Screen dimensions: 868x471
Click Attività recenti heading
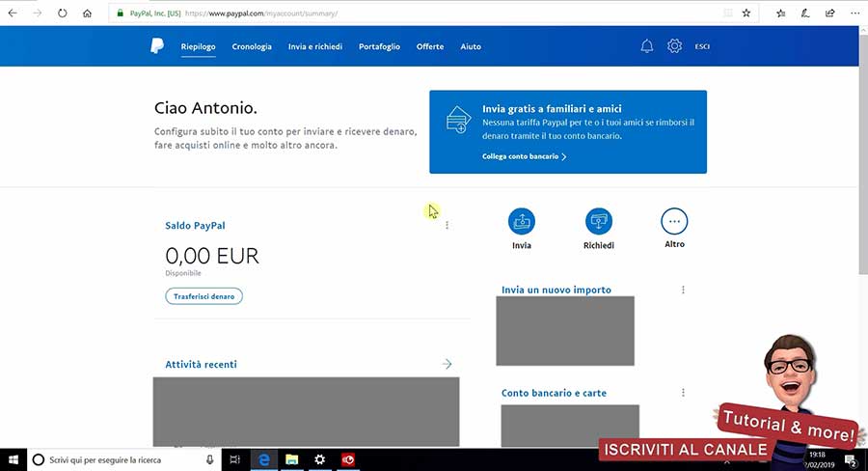click(x=201, y=364)
